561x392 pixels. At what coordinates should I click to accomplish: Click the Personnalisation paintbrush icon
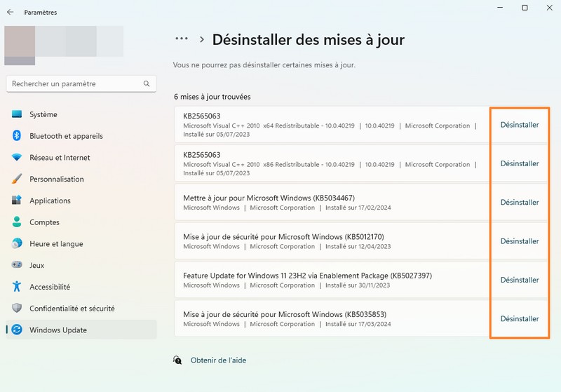coord(17,179)
